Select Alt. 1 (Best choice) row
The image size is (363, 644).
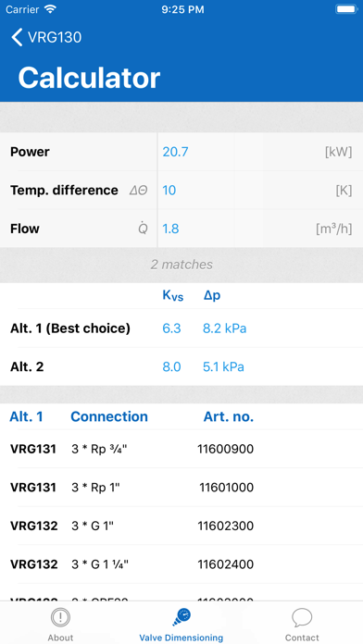pyautogui.click(x=181, y=328)
